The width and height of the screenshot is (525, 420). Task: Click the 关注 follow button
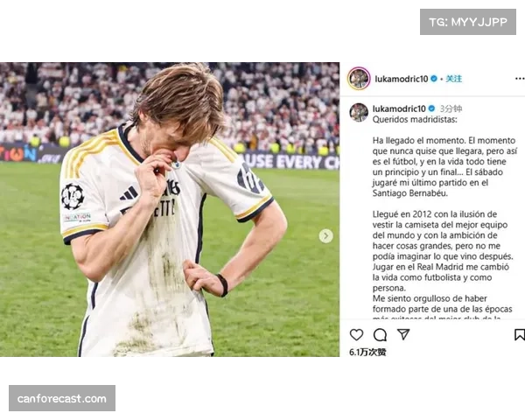pyautogui.click(x=454, y=79)
